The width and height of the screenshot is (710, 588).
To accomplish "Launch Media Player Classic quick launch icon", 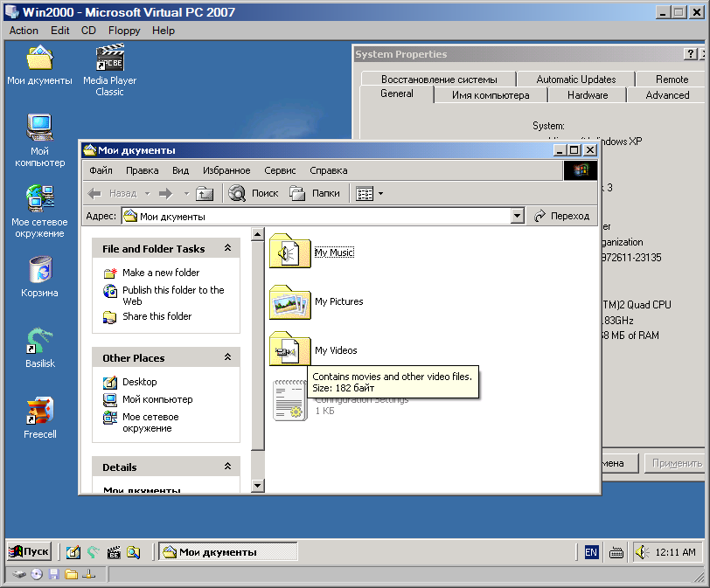I will (x=113, y=552).
